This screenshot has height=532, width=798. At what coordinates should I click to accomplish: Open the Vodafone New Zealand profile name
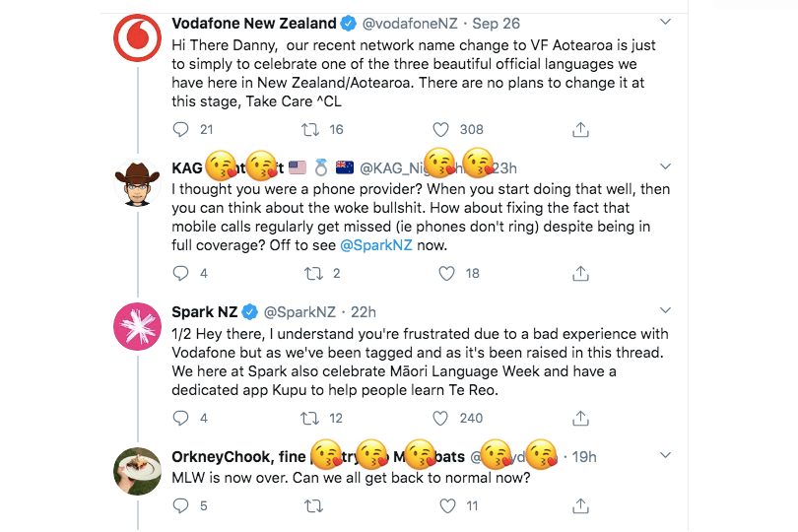click(x=253, y=23)
